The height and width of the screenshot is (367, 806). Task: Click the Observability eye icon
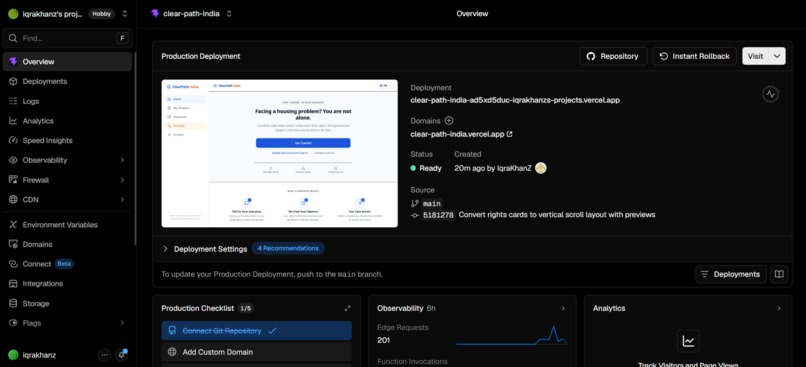tap(13, 160)
